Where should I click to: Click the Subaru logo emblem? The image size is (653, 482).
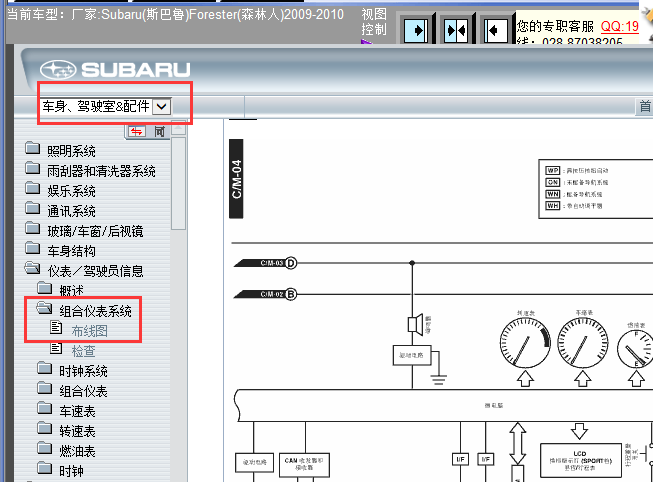coord(58,70)
